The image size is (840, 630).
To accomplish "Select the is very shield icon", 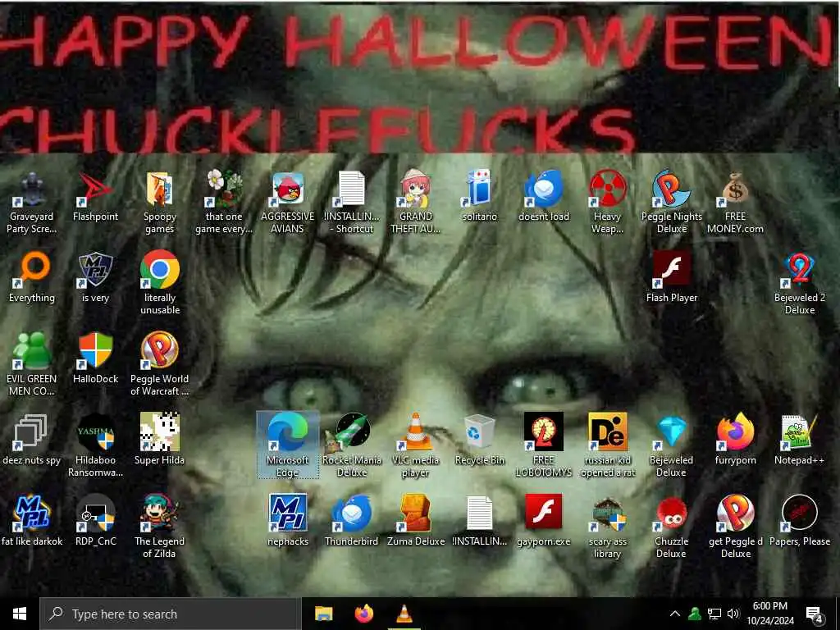I will pos(95,277).
